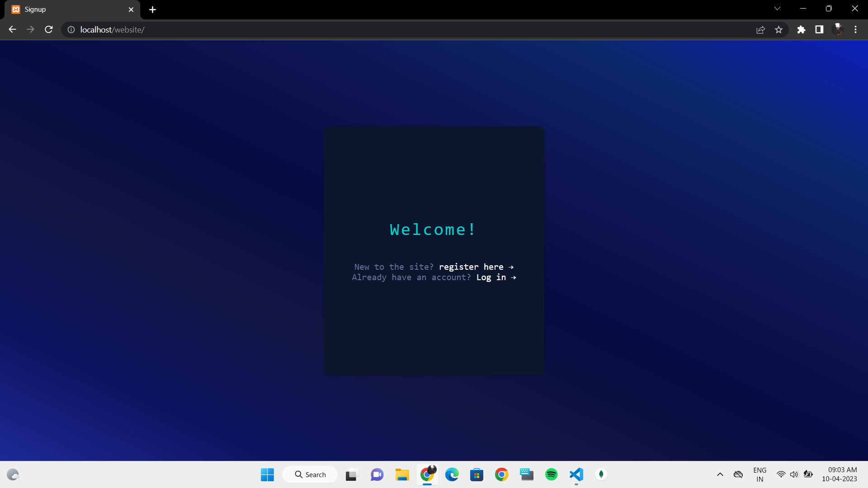Open Task View from taskbar
This screenshot has width=868, height=488.
click(x=351, y=474)
